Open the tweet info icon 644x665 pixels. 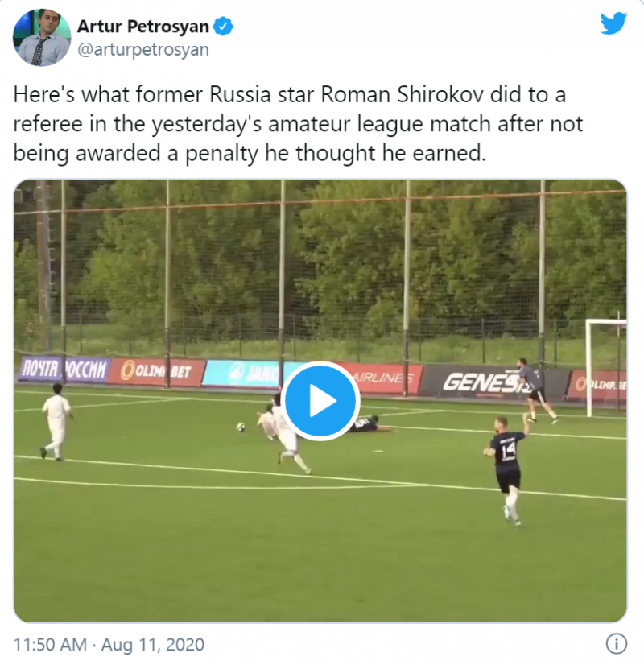[x=616, y=644]
